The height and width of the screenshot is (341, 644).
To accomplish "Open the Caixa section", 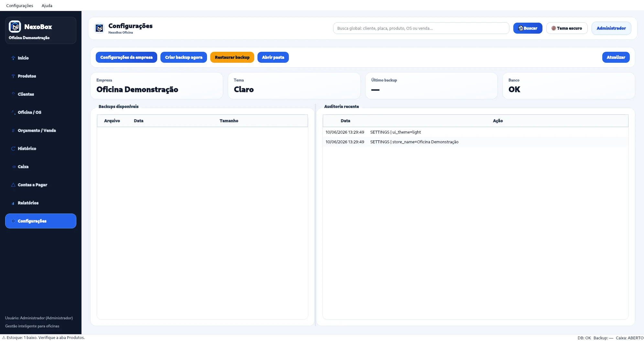I will point(41,167).
